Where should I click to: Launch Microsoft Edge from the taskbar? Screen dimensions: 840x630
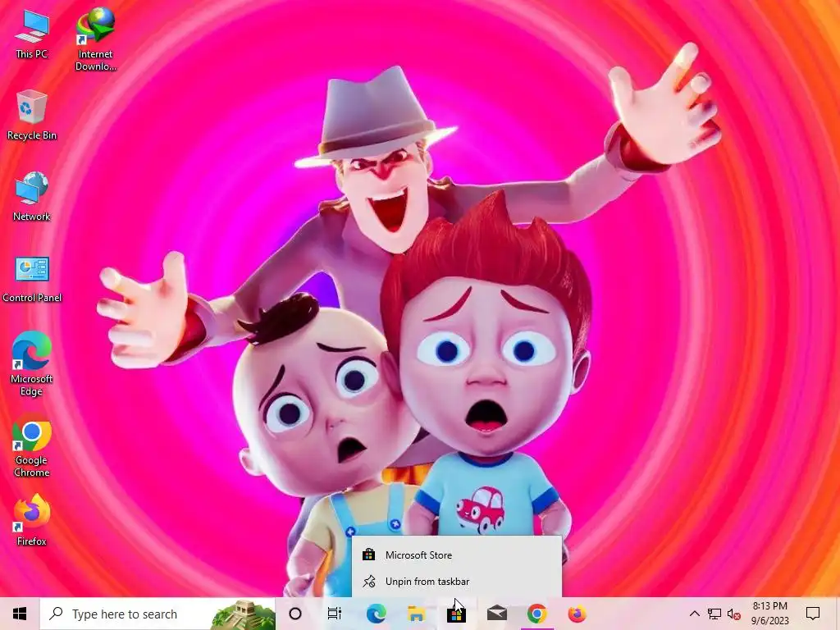376,614
